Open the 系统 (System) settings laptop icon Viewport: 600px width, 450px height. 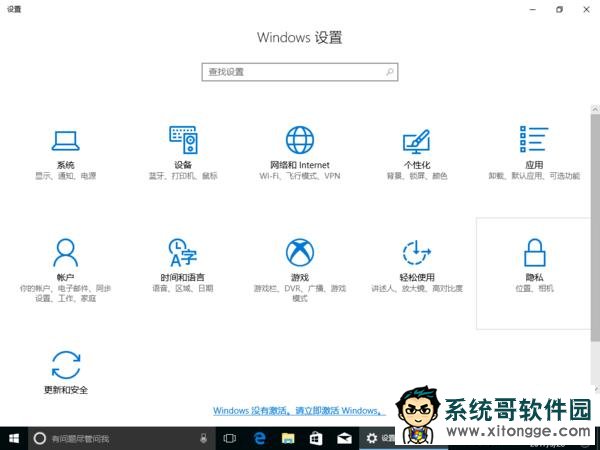(x=65, y=141)
